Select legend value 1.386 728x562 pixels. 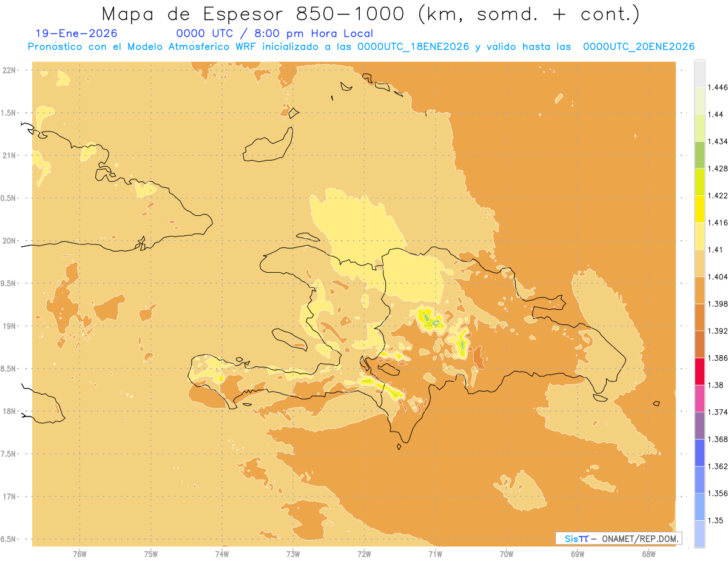pos(716,358)
